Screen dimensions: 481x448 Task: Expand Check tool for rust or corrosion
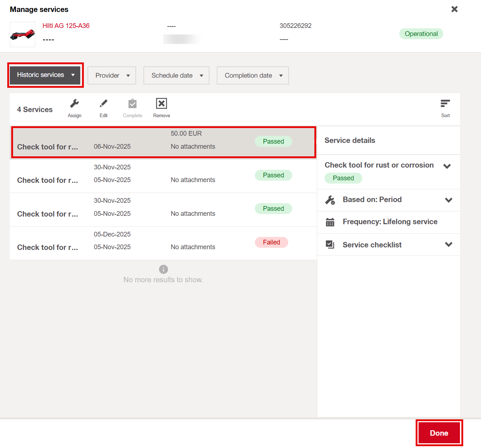point(447,166)
